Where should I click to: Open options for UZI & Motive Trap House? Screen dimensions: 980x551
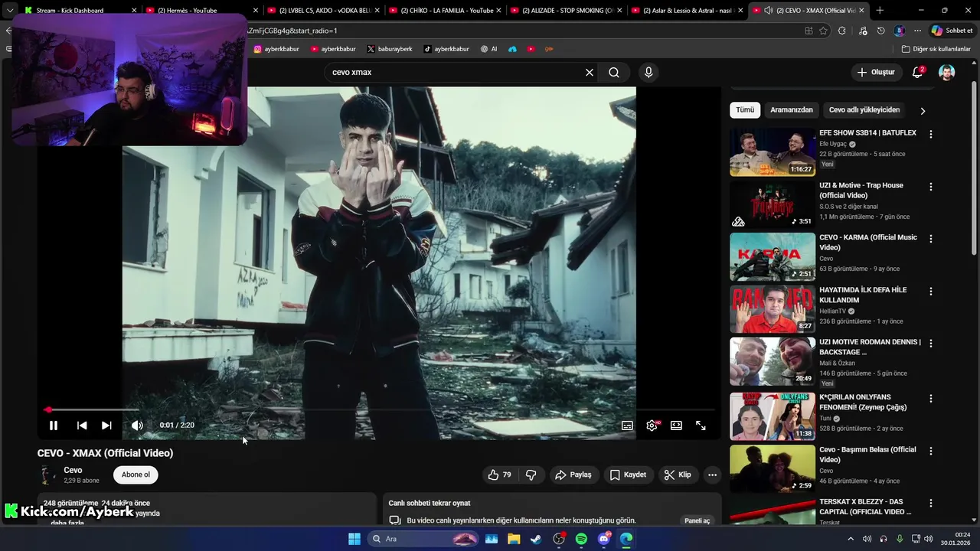point(931,187)
